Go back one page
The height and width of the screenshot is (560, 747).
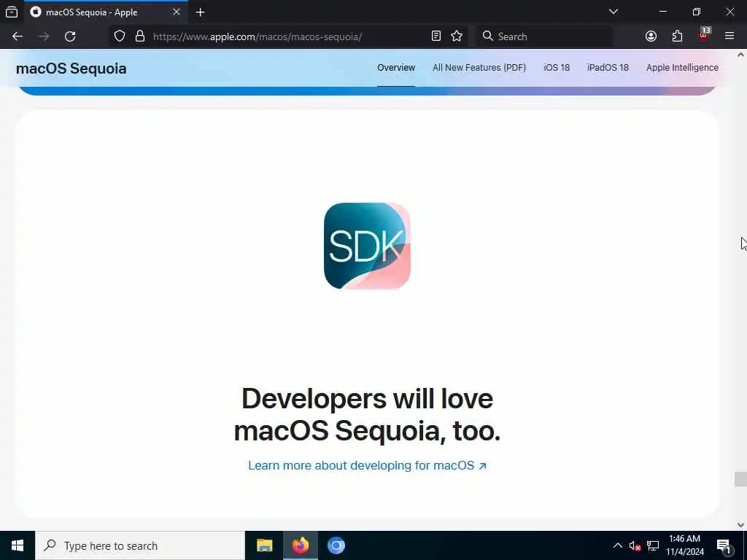point(18,36)
